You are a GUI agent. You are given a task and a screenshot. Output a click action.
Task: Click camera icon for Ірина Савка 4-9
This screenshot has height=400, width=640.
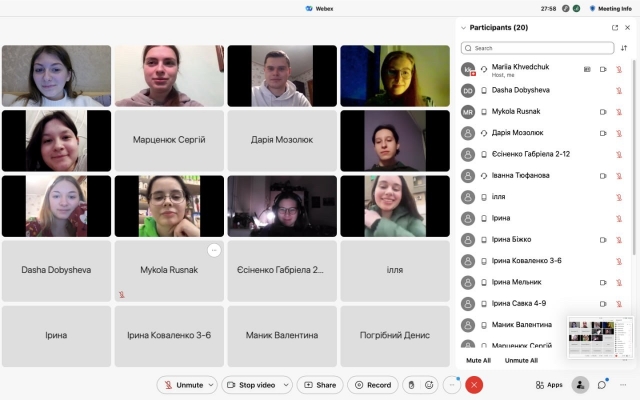pos(603,304)
